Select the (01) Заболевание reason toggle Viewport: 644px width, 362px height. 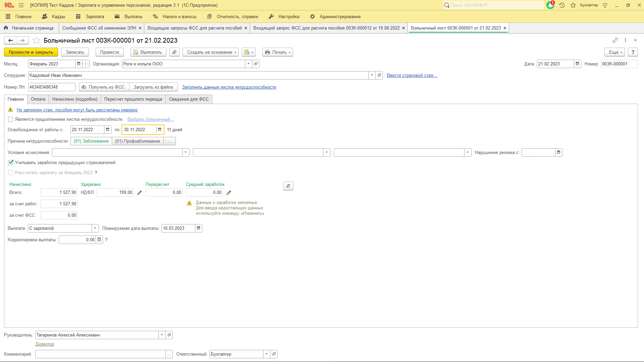click(91, 141)
